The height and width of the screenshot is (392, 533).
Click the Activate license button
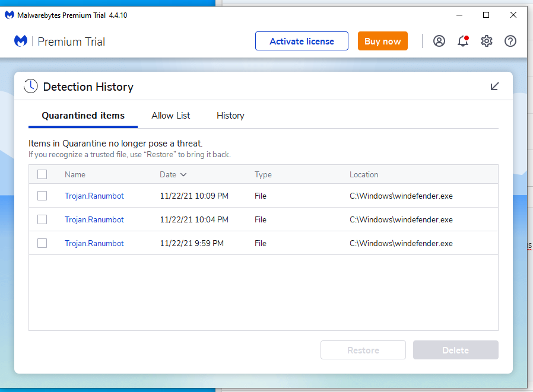[x=302, y=41]
